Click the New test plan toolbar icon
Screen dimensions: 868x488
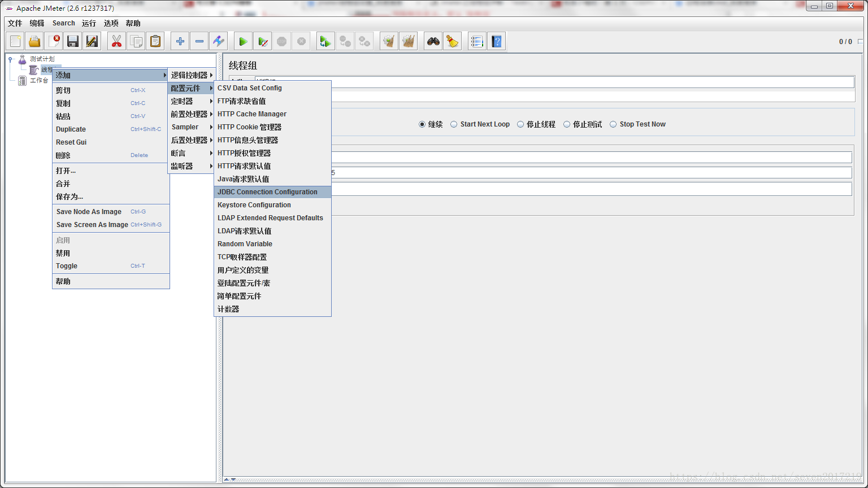[x=15, y=41]
